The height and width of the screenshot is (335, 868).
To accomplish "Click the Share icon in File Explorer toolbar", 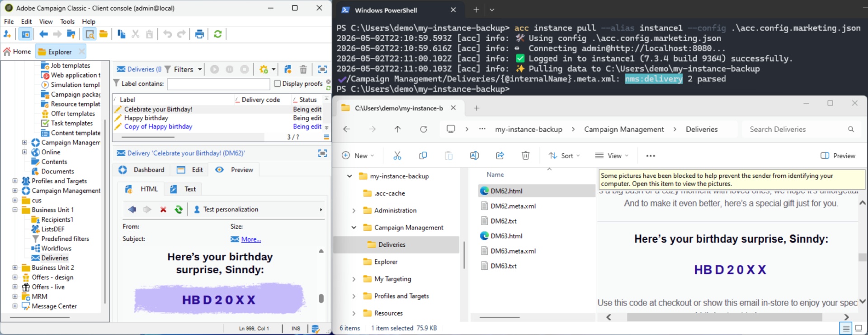I will [500, 156].
